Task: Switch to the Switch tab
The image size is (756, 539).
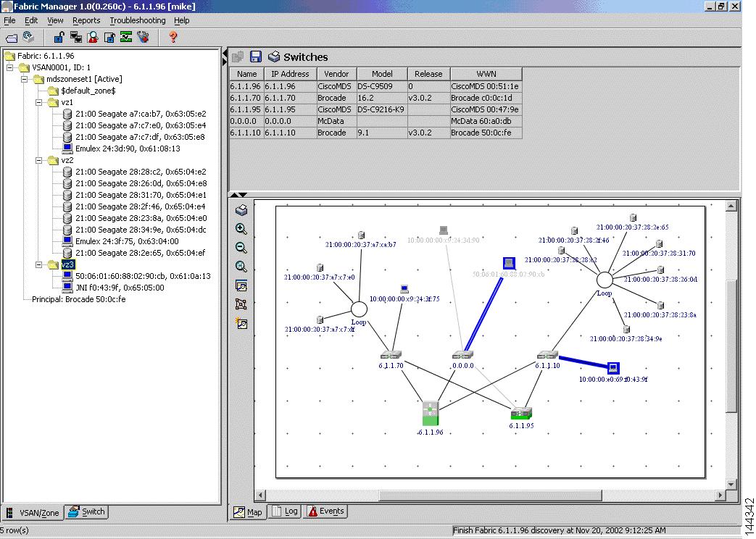Action: 87,511
